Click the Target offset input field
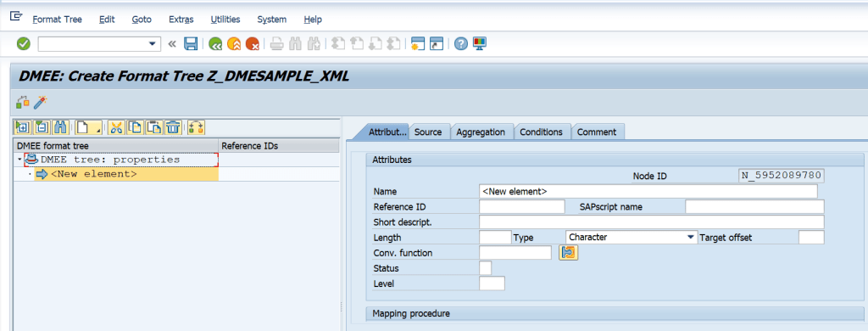 coord(811,238)
